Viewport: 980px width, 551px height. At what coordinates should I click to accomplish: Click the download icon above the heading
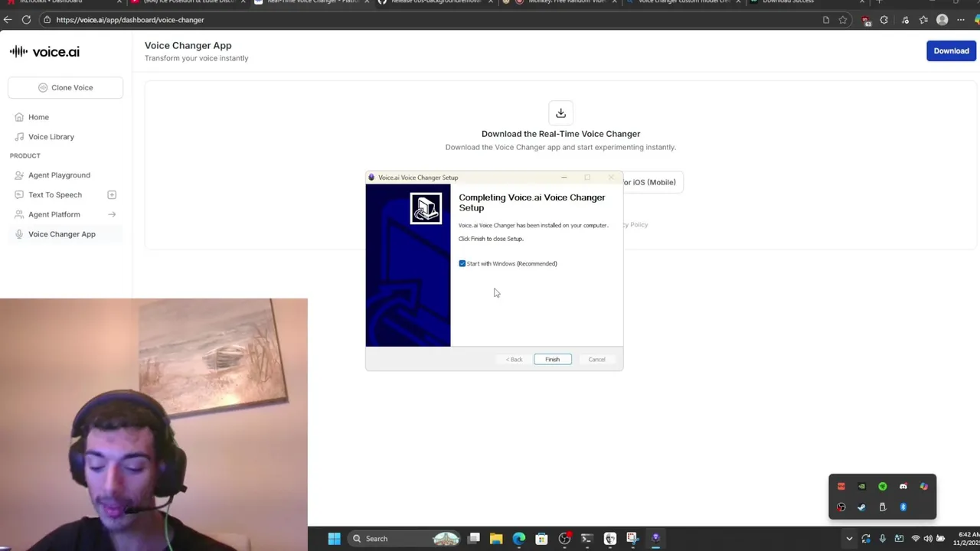click(x=560, y=113)
